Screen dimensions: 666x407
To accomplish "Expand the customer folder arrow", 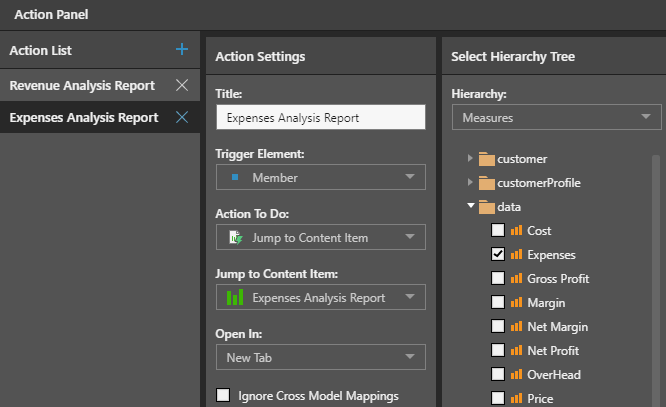I will (470, 158).
